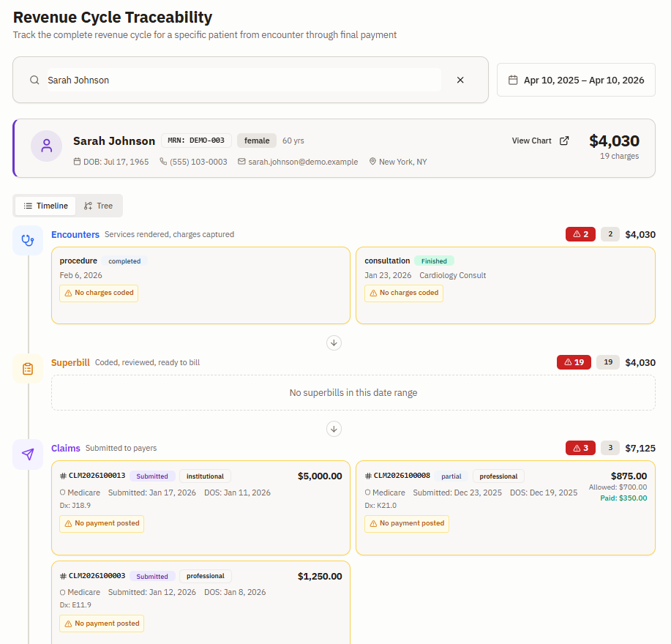Click the patient avatar icon

tap(46, 146)
